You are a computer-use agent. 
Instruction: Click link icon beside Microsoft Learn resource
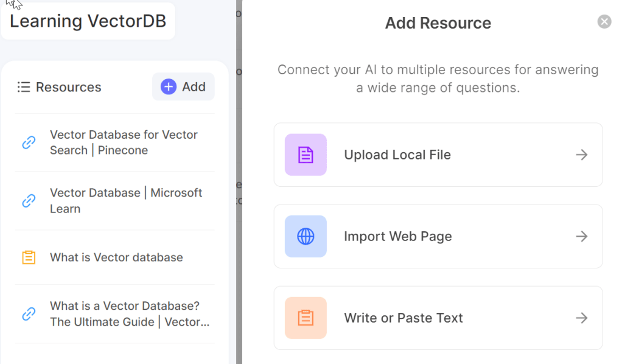(x=29, y=201)
